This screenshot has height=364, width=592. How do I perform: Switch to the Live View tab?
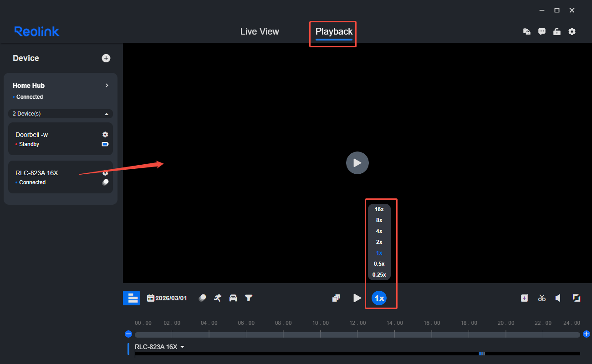260,31
